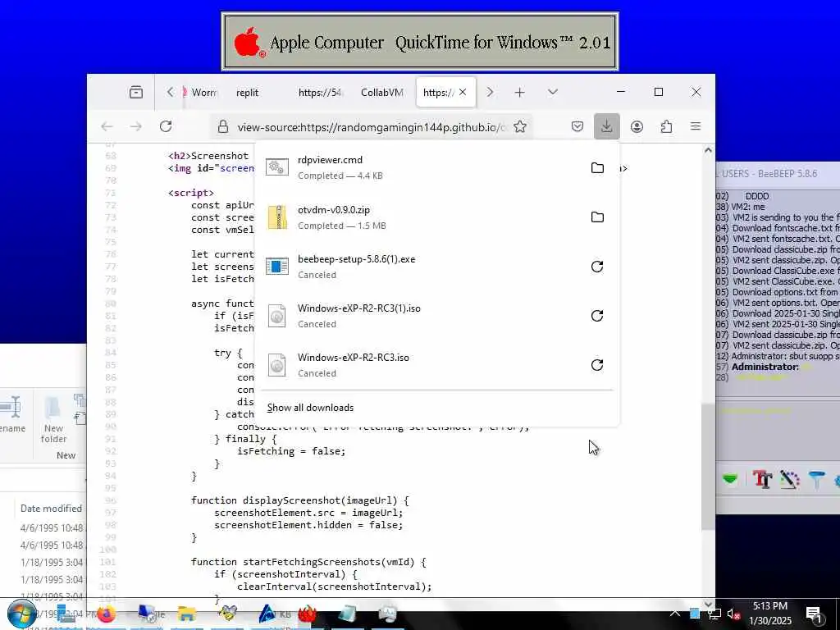Click Show all downloads
The image size is (840, 630).
(x=310, y=408)
